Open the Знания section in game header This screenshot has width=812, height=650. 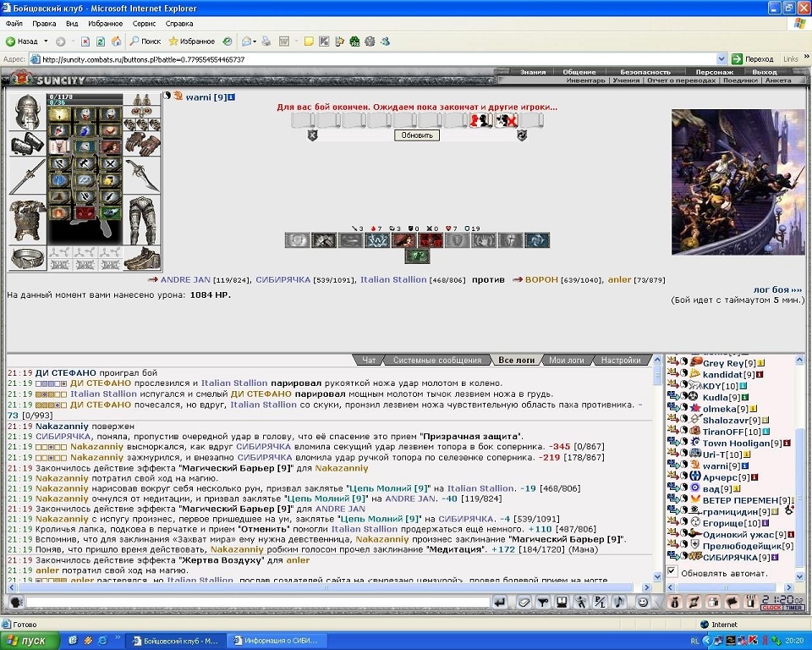pos(533,72)
